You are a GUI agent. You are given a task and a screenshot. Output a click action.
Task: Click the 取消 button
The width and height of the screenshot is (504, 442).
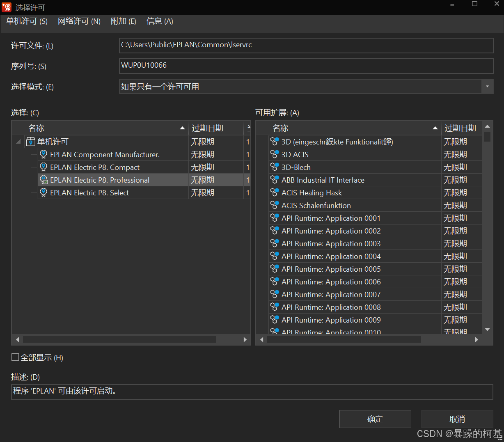(x=457, y=419)
